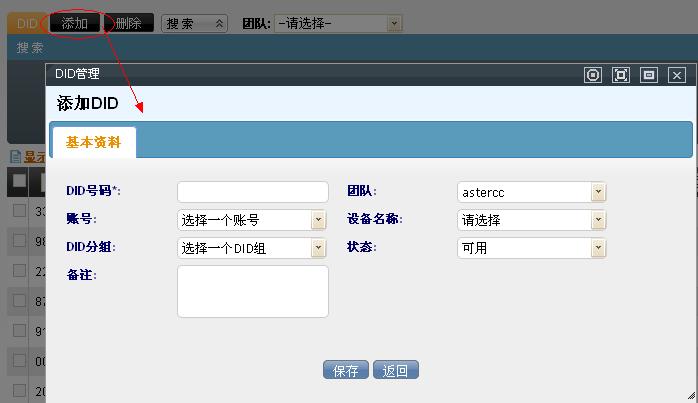Click the restore window icon in DID管理 titlebar
Screen dimensions: 698x403
[648, 75]
